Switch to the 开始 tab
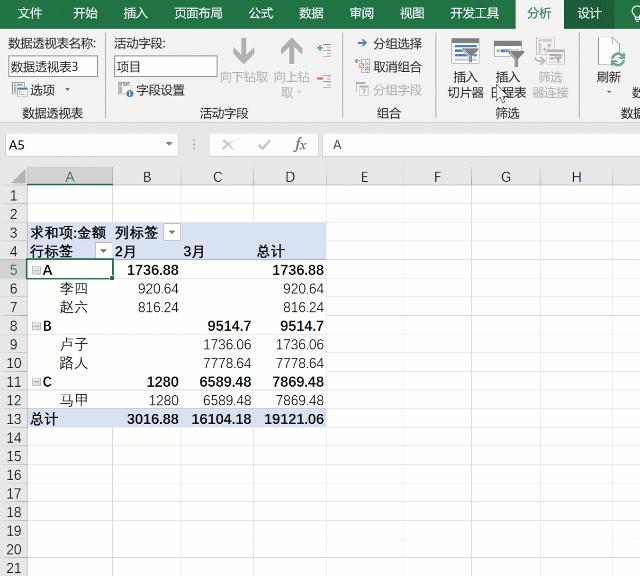 [x=85, y=13]
